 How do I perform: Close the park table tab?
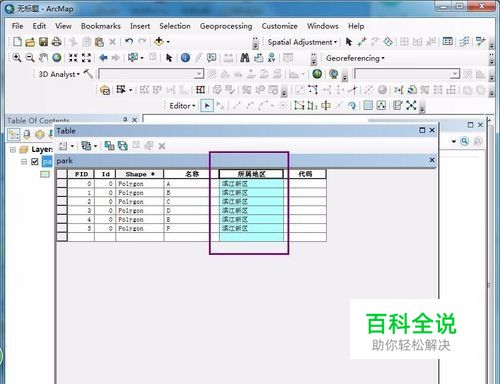click(x=432, y=160)
